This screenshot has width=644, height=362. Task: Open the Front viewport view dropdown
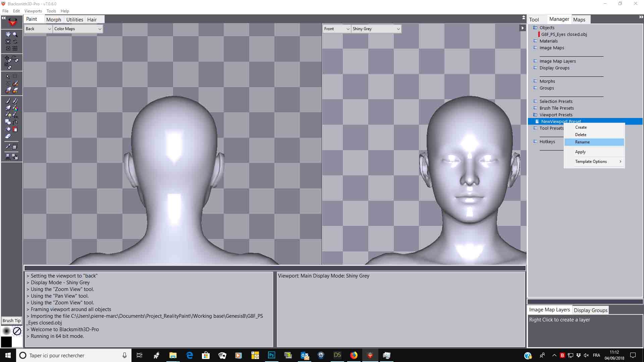click(337, 29)
